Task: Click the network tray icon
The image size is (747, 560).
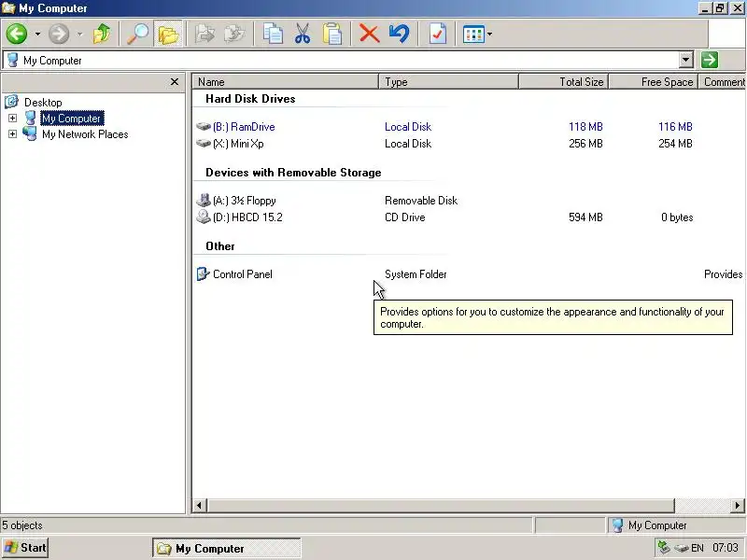Action: pos(664,547)
